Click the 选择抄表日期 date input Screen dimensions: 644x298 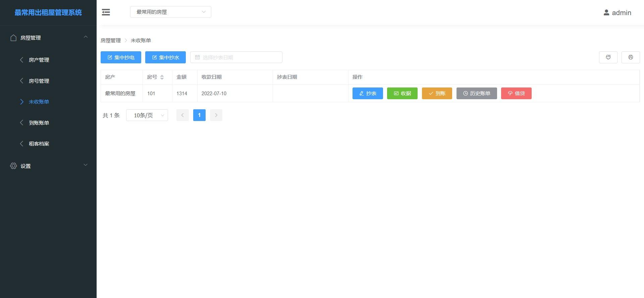click(x=236, y=57)
